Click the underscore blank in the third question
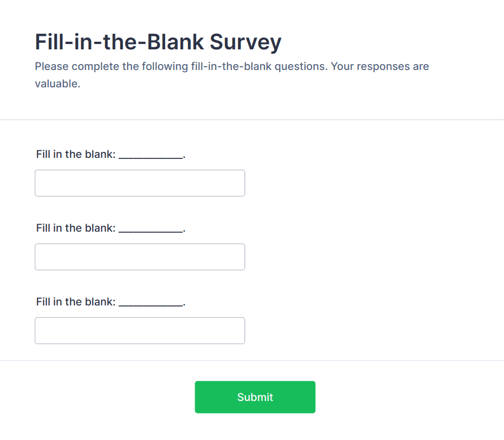 coord(151,304)
